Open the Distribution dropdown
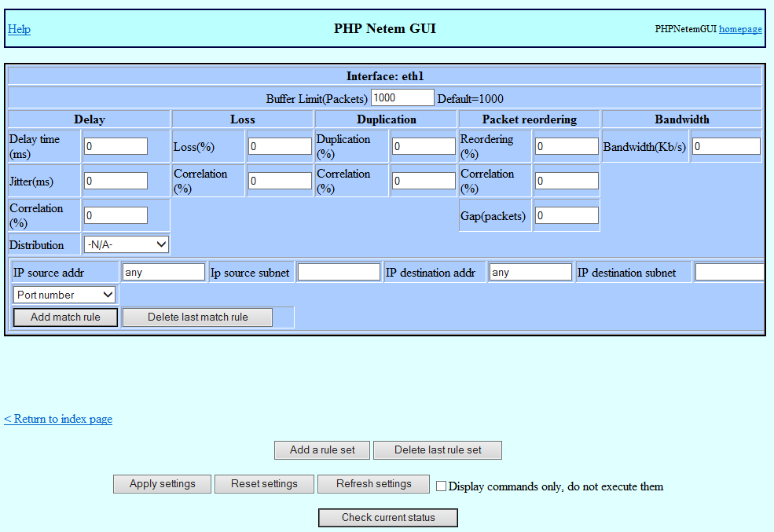 126,244
